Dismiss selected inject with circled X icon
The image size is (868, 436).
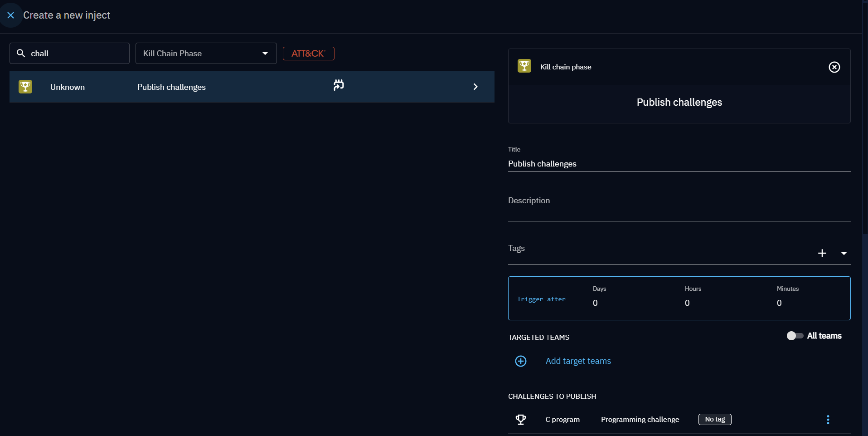point(834,67)
